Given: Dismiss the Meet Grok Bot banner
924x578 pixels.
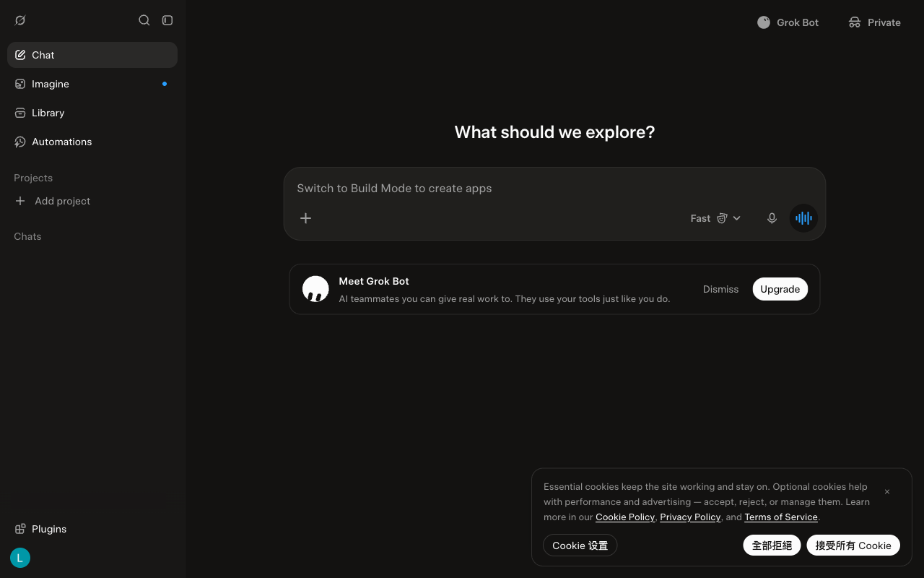Looking at the screenshot, I should tap(720, 289).
